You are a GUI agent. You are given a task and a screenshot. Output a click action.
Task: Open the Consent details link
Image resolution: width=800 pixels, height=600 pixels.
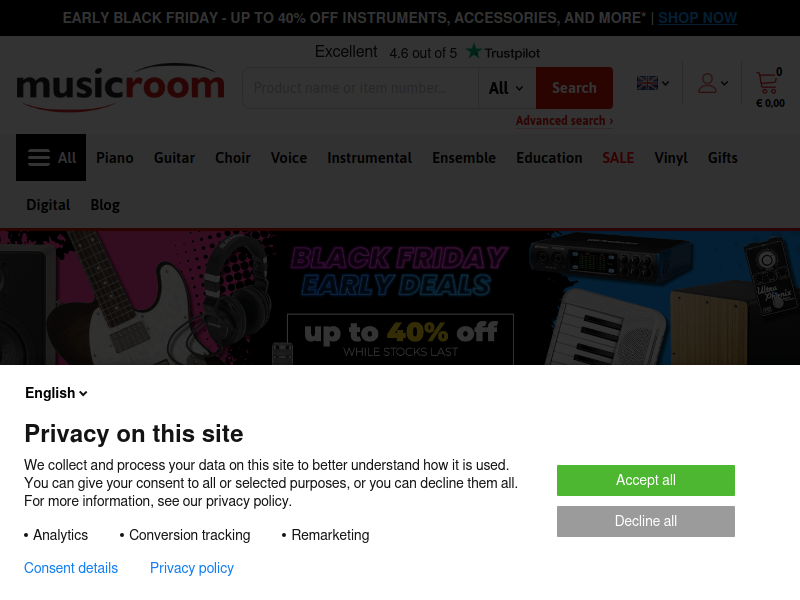click(71, 568)
